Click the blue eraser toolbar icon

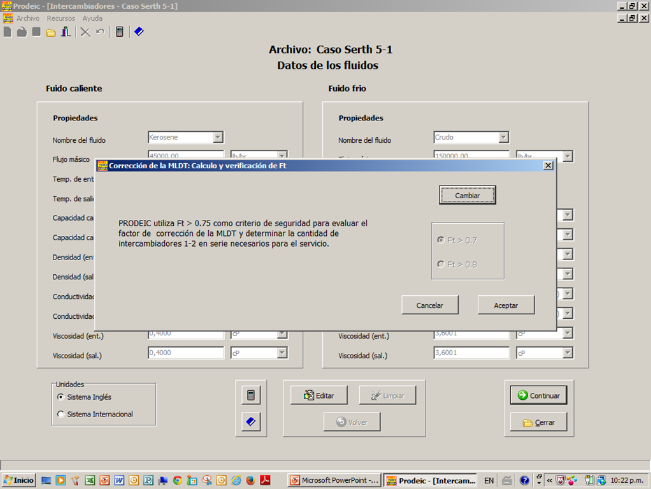click(139, 32)
